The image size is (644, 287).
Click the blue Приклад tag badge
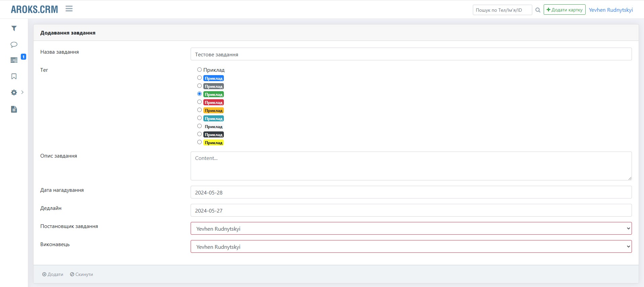[213, 78]
